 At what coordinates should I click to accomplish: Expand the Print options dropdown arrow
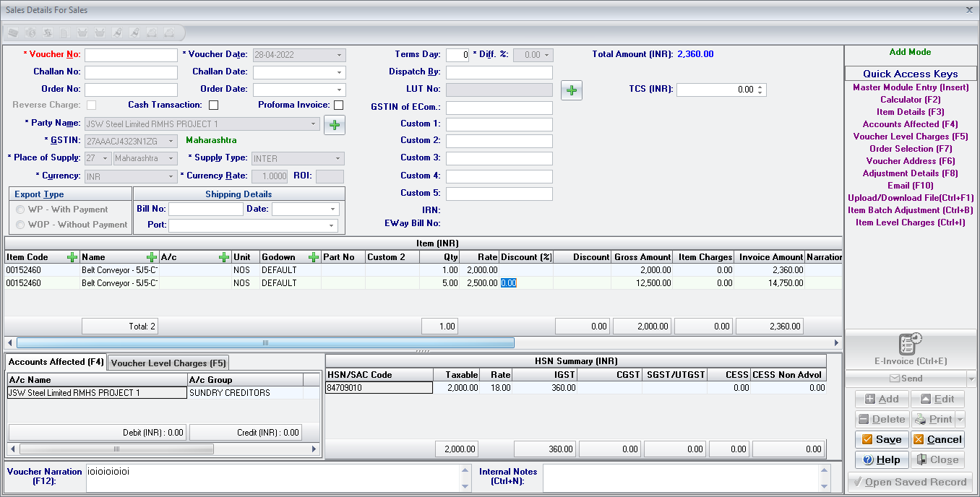coord(960,419)
